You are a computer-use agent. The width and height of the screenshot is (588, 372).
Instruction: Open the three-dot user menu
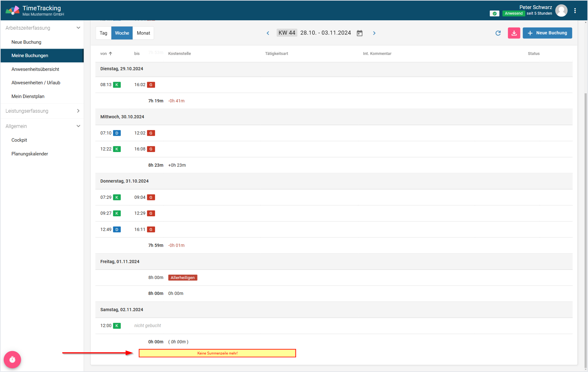(575, 11)
